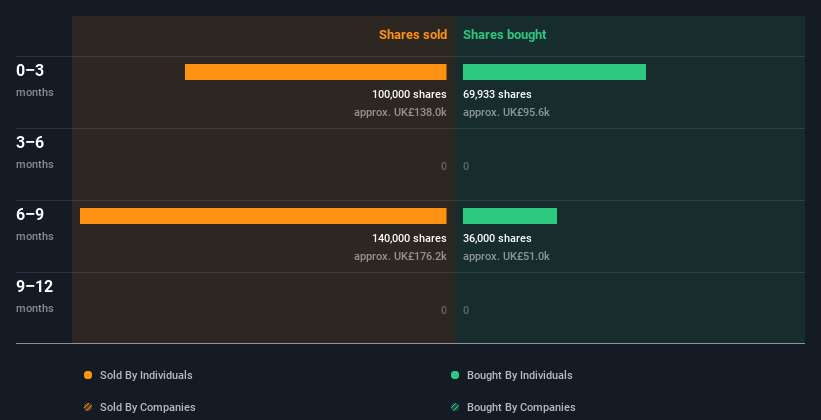821x420 pixels.
Task: Click the 140,000 shares value
Action: tap(409, 238)
